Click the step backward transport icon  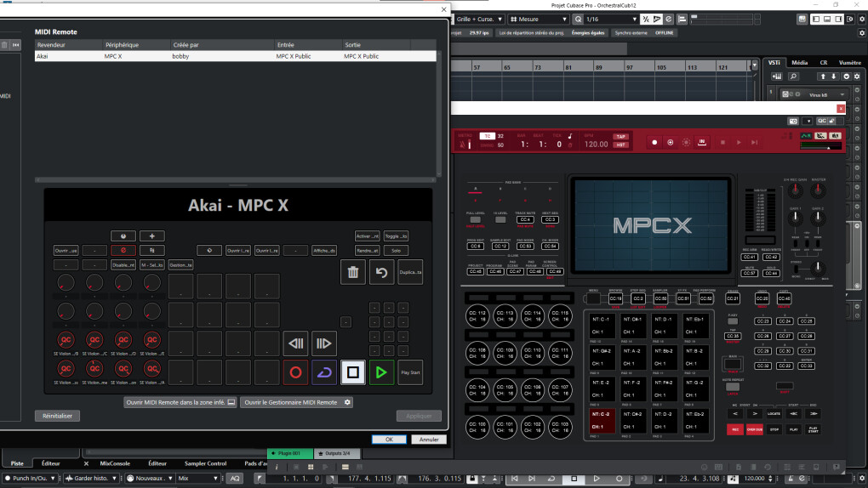pyautogui.click(x=295, y=343)
